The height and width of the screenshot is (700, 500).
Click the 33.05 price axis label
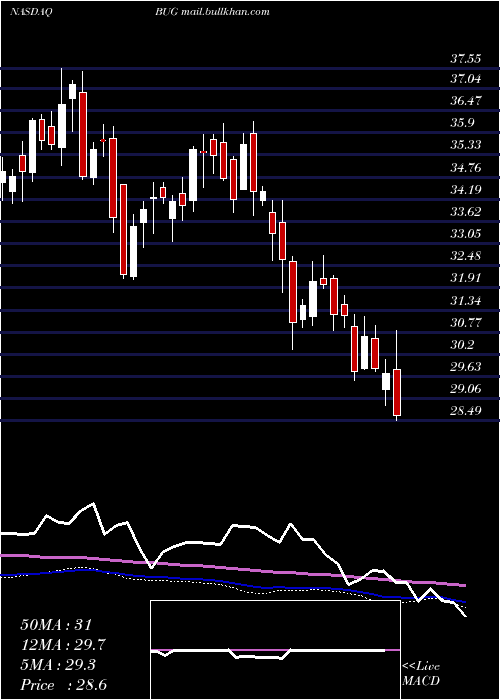[x=465, y=234]
